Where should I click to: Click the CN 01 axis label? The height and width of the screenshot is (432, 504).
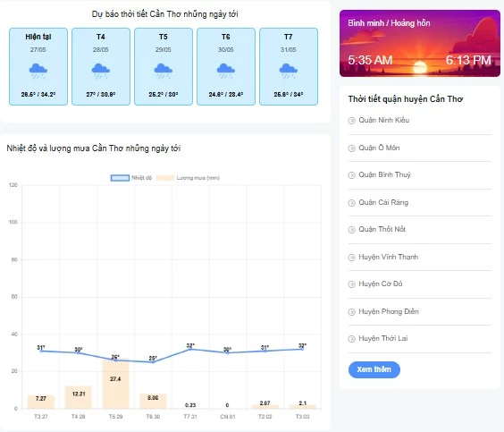point(228,417)
